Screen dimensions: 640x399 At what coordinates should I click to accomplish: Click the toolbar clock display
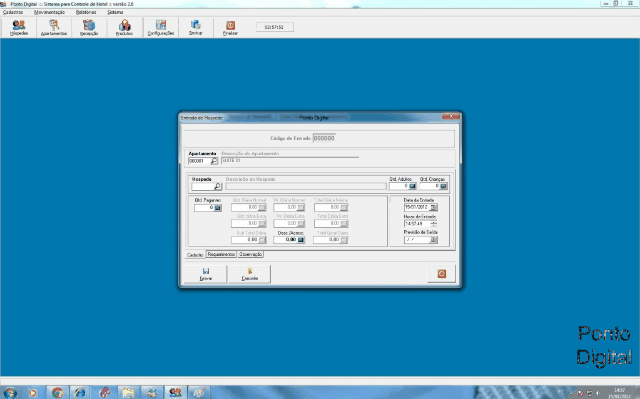pyautogui.click(x=274, y=27)
